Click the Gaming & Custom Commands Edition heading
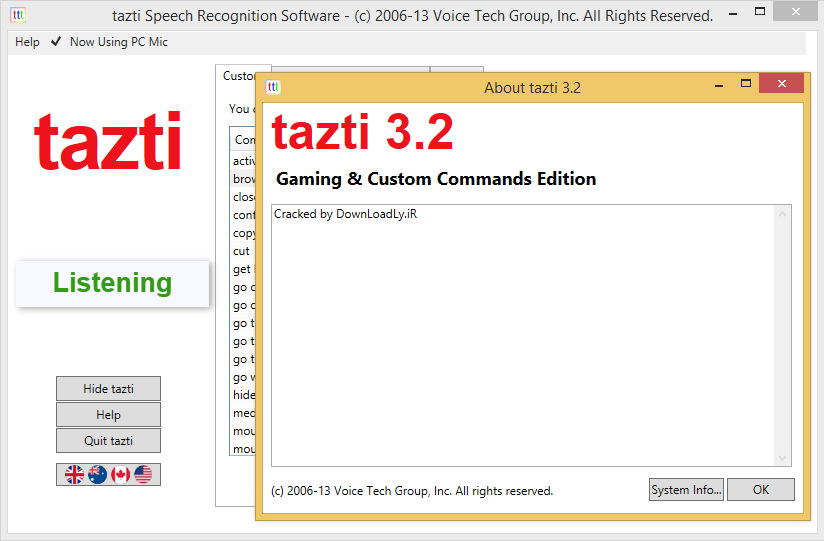824x541 pixels. (436, 179)
